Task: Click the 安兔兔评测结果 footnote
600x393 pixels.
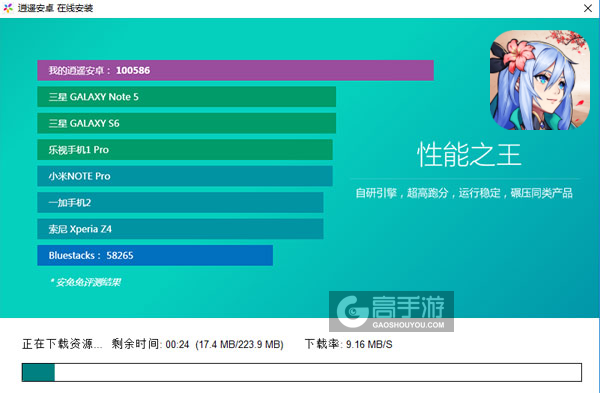Action: [85, 282]
